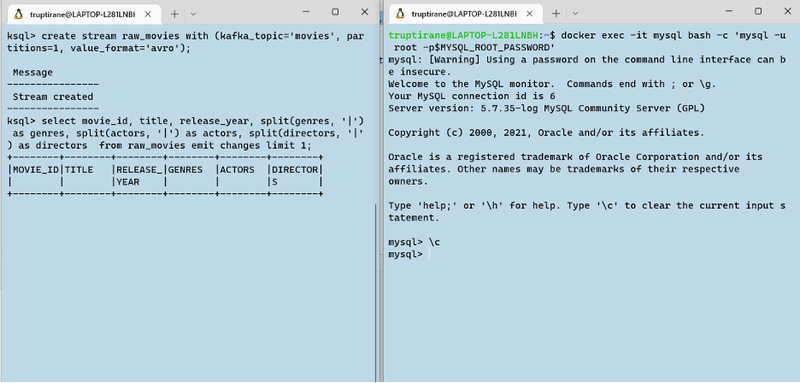Minimize the left terminal window
800x383 pixels.
click(x=306, y=11)
